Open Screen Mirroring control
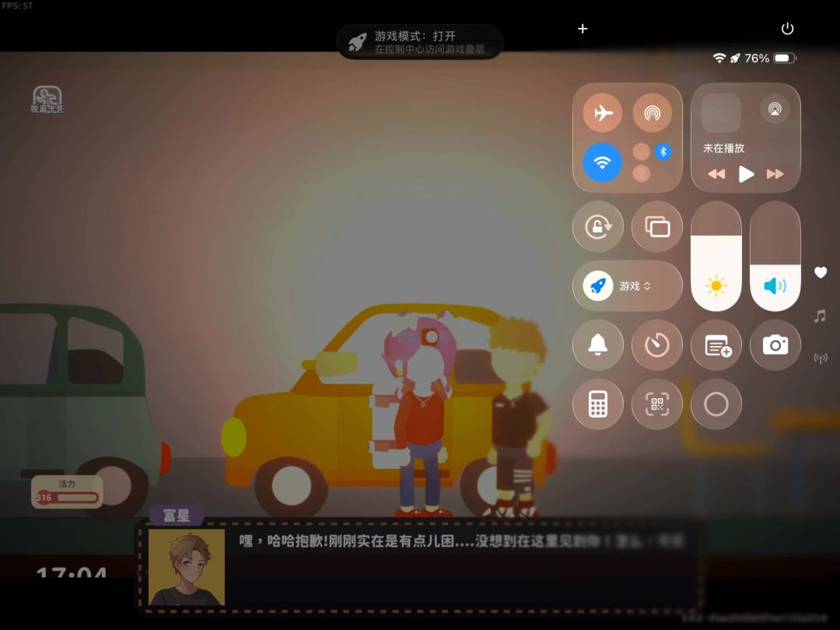The height and width of the screenshot is (630, 840). [656, 227]
